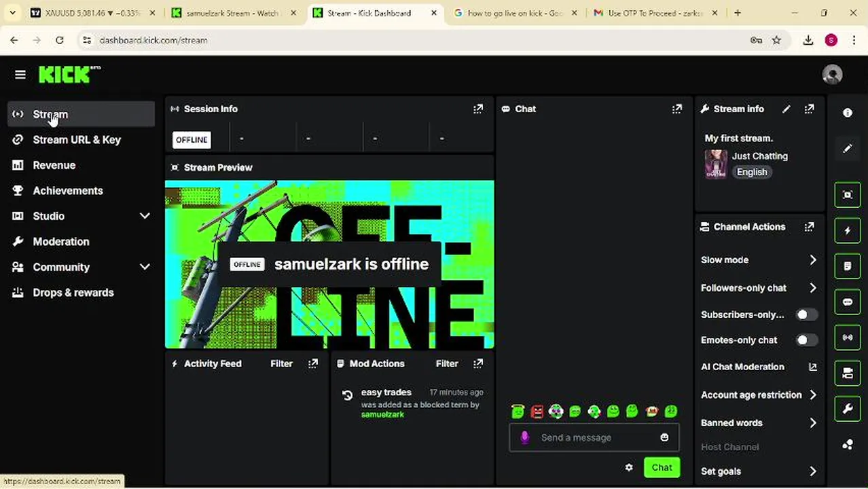The width and height of the screenshot is (868, 489).
Task: Pop out the Mod Actions panel
Action: point(478,363)
